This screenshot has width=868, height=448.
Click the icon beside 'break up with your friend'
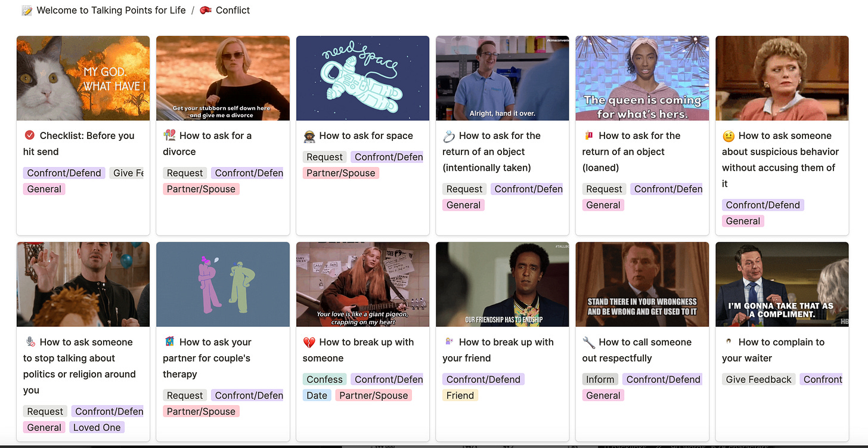pos(448,342)
